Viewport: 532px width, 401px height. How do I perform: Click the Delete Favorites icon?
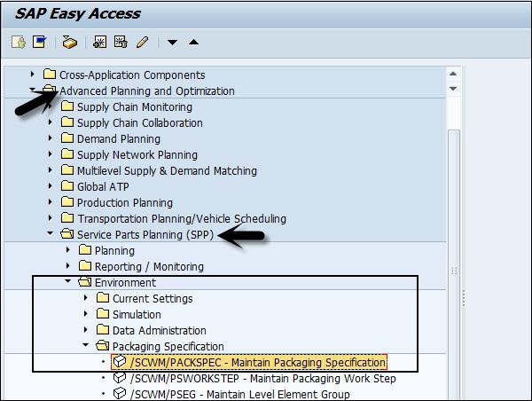[x=121, y=42]
